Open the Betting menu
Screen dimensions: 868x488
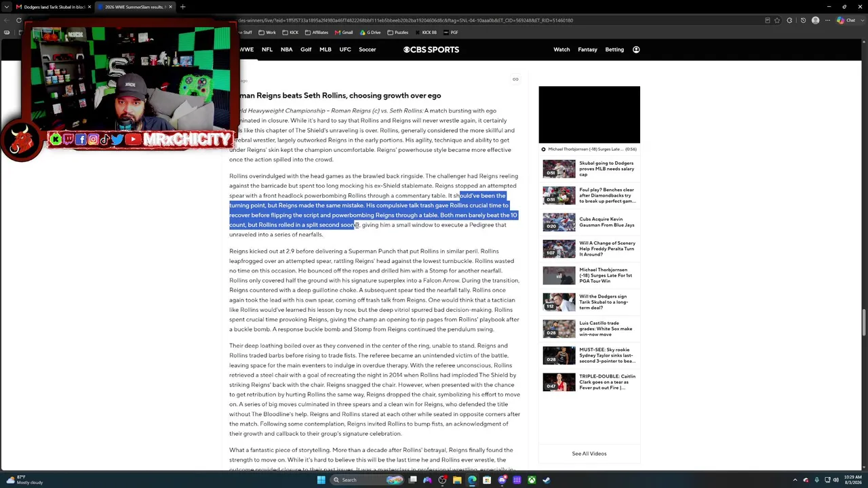pos(614,49)
